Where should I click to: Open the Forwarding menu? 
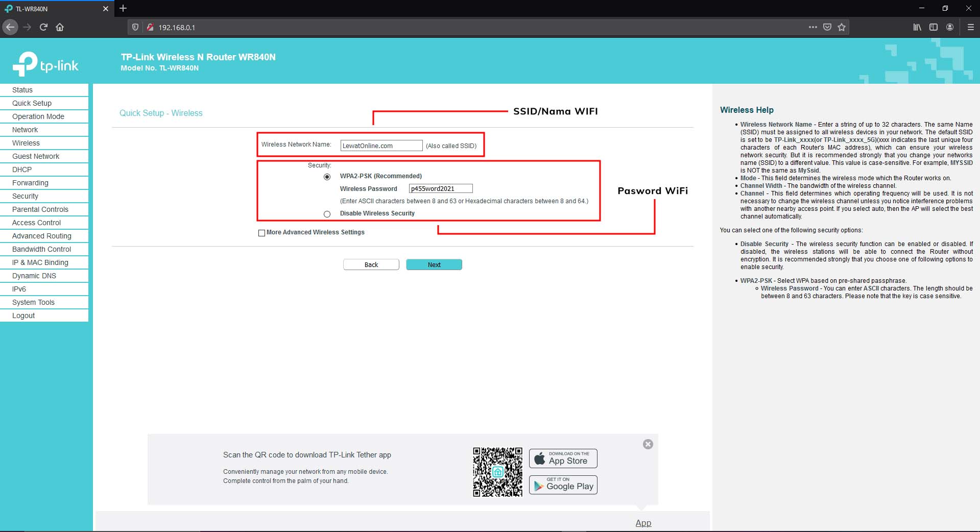[44, 183]
